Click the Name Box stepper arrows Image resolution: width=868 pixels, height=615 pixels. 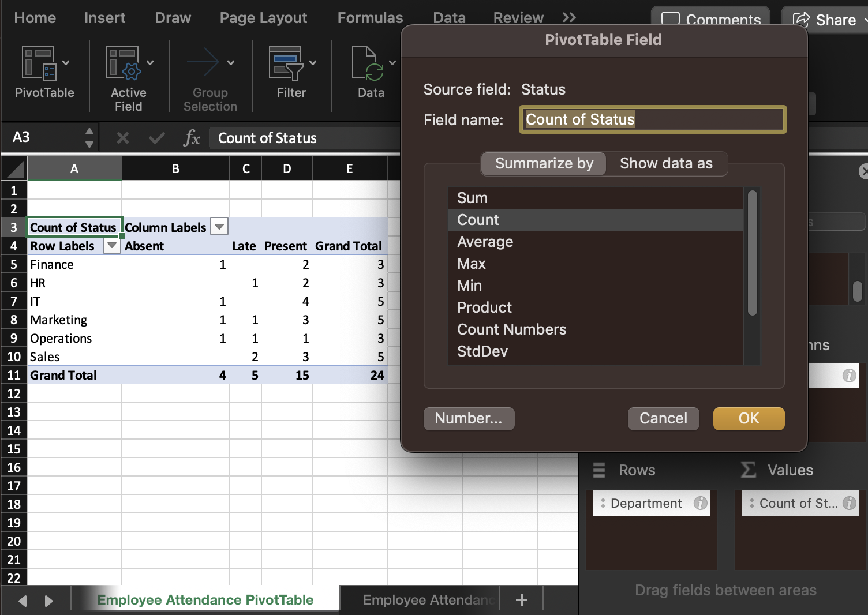[x=89, y=138]
